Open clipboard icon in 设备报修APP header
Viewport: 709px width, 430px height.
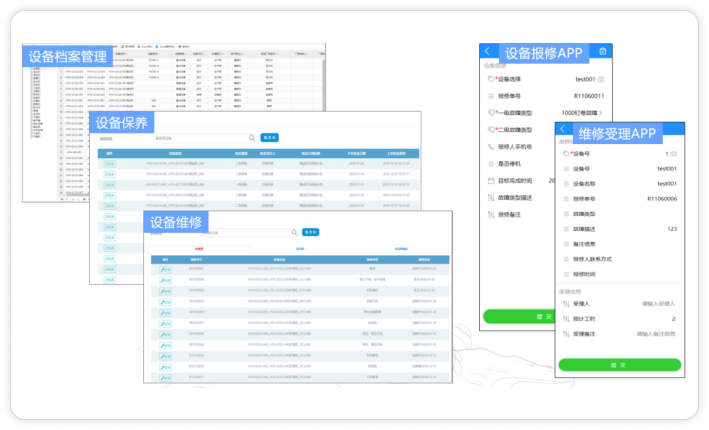602,51
